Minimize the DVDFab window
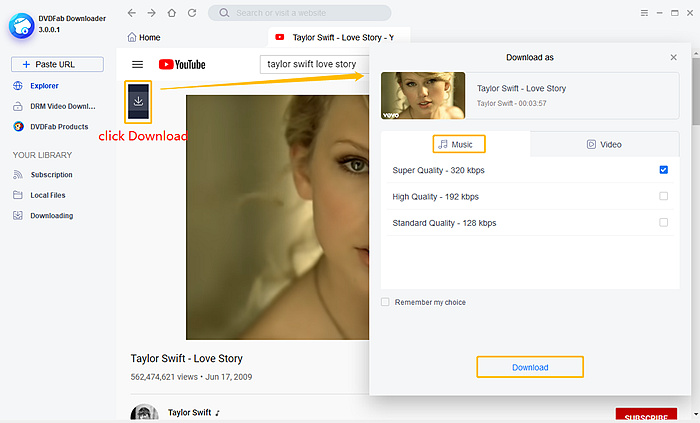The width and height of the screenshot is (700, 423). click(x=659, y=13)
